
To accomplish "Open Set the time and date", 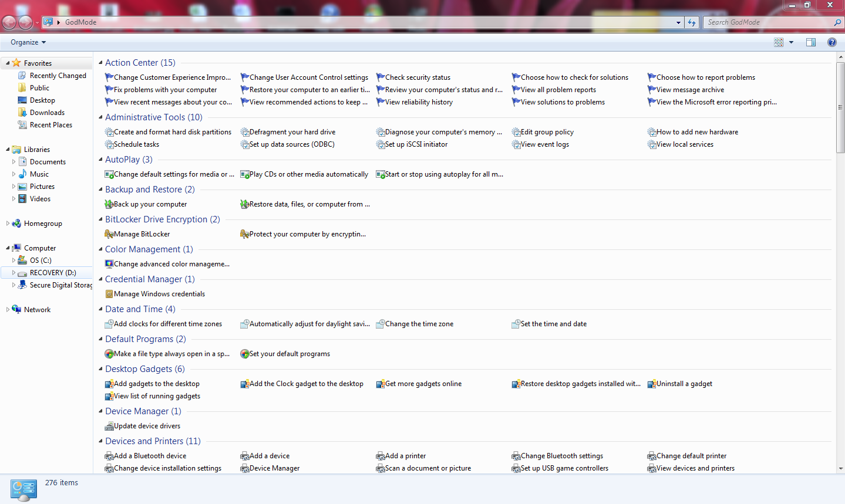I will pyautogui.click(x=554, y=324).
